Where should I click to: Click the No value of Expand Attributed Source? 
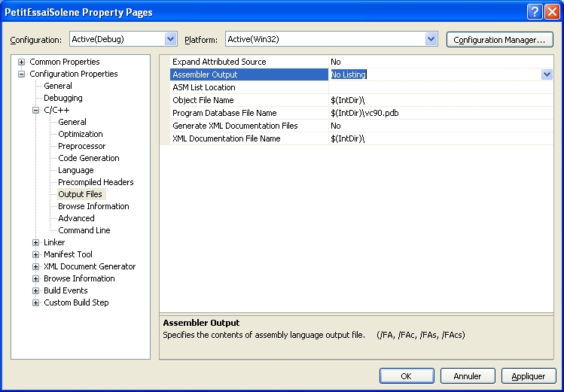point(441,62)
